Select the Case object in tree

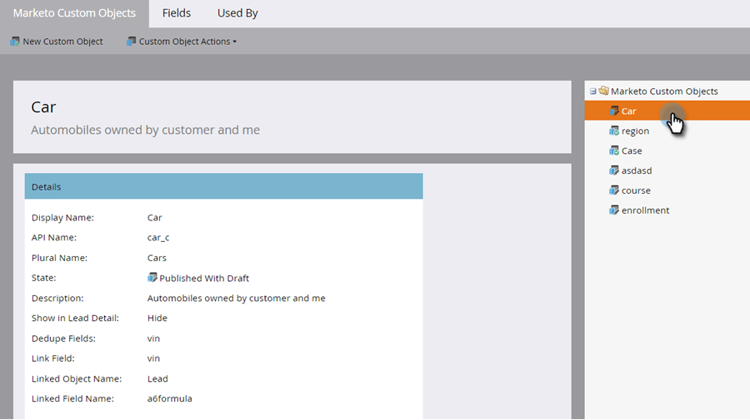point(631,151)
